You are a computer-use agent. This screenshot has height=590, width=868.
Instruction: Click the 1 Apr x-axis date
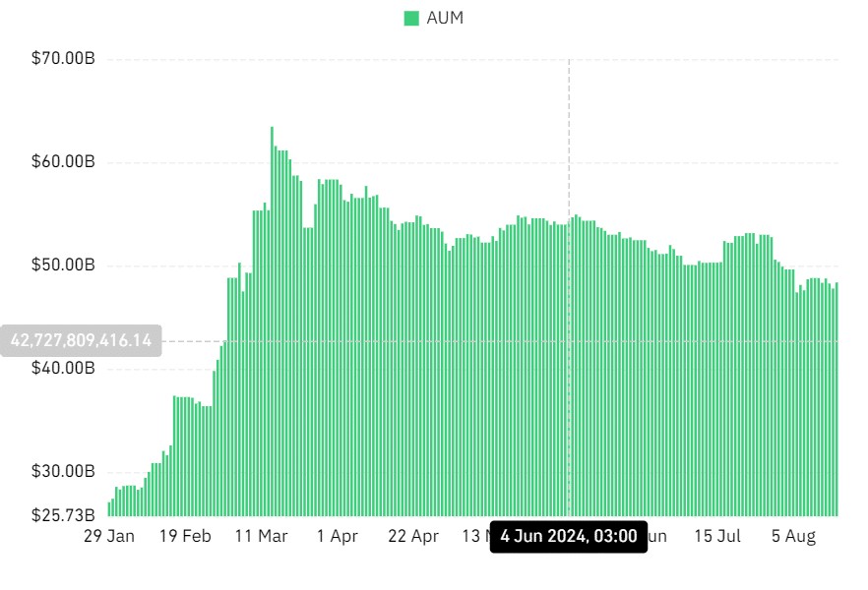[337, 537]
